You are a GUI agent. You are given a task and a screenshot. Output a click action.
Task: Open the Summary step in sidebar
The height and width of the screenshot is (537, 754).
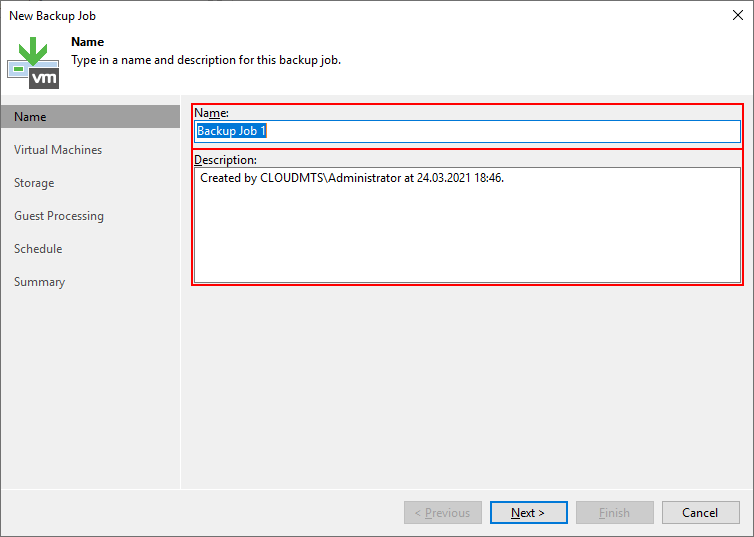tap(39, 282)
